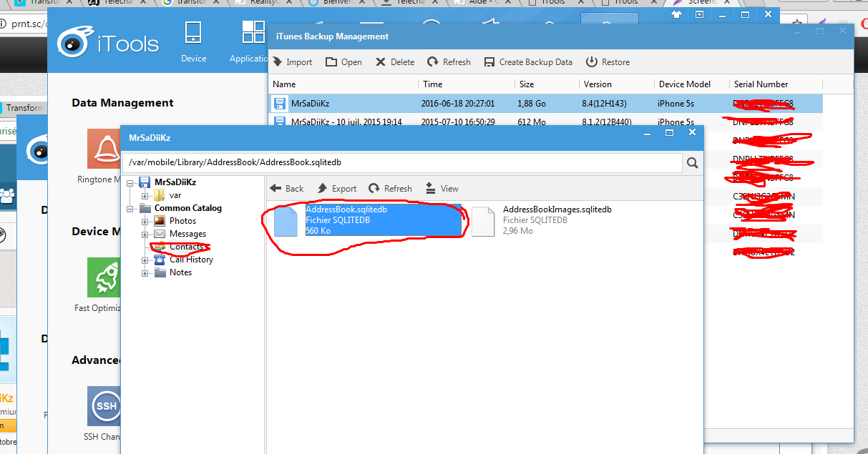Click Import in iTunes Backup Management toolbar

point(293,62)
